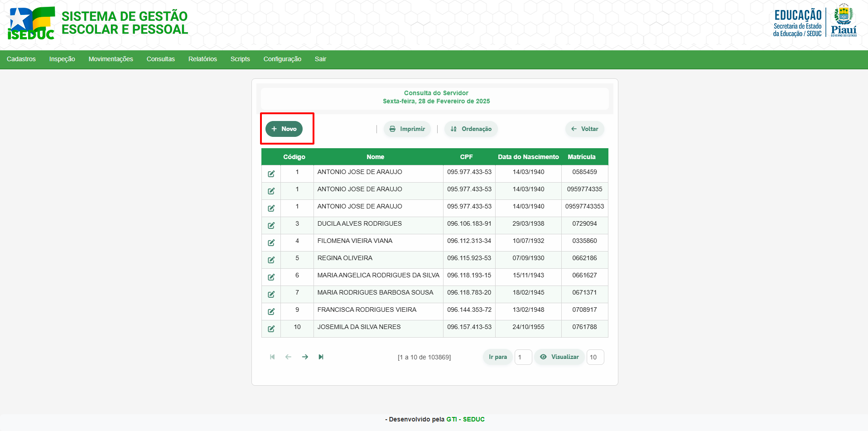The width and height of the screenshot is (868, 431).
Task: Open Configuração menu dropdown
Action: click(x=282, y=59)
